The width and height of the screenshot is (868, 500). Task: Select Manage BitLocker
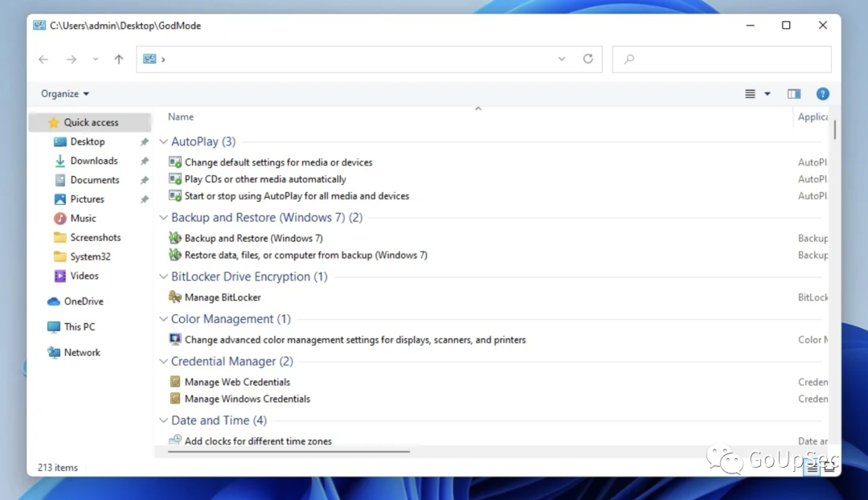tap(223, 297)
